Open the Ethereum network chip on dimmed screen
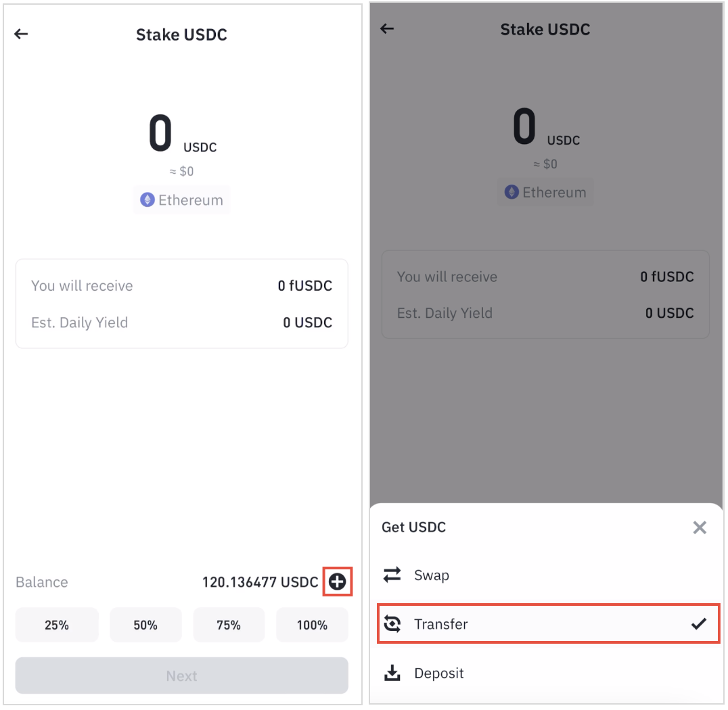Viewport: 728px width, 710px height. (545, 192)
